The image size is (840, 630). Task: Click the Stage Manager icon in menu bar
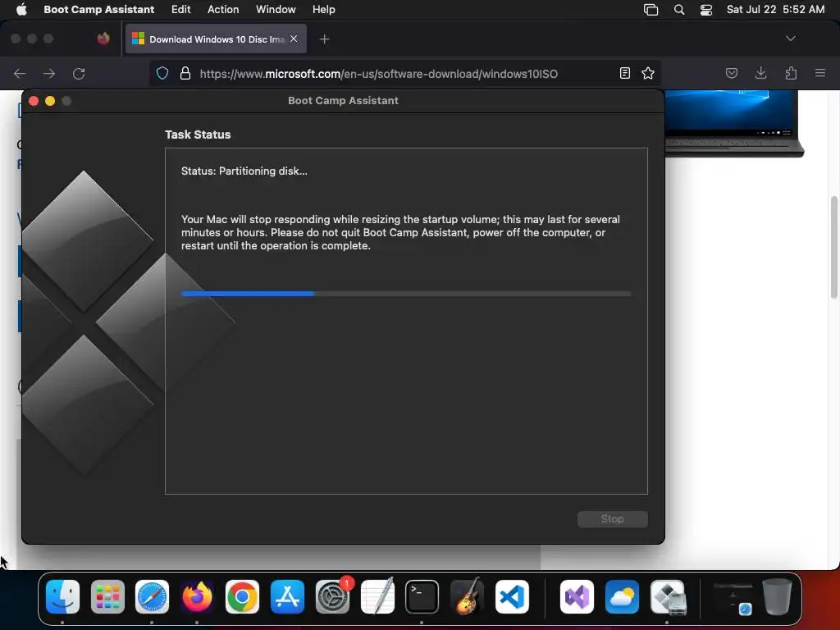pos(651,9)
